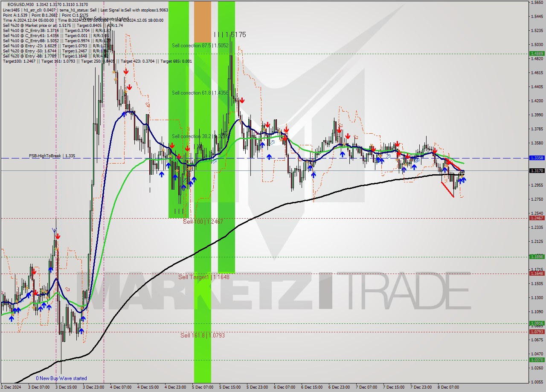The height and width of the screenshot is (392, 546).
Task: Click the 1.3785 price axis label
Action: 537,129
